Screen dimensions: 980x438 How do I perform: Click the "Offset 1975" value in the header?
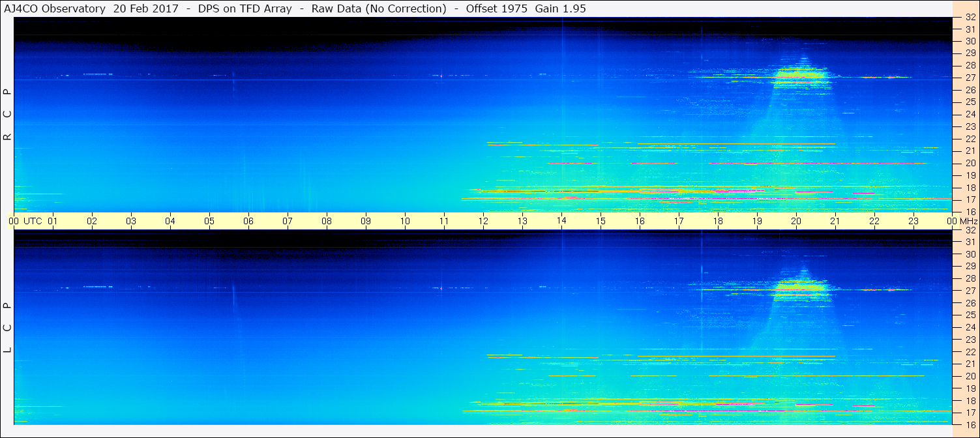(x=497, y=8)
